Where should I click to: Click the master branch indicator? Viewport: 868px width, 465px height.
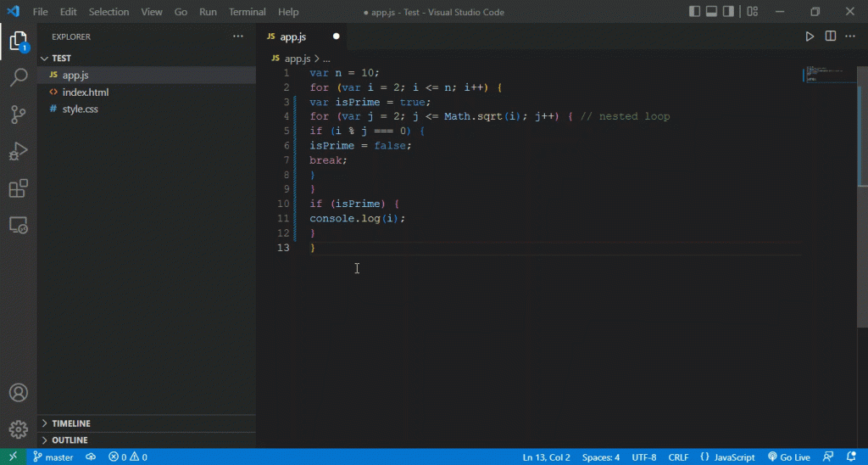(53, 457)
